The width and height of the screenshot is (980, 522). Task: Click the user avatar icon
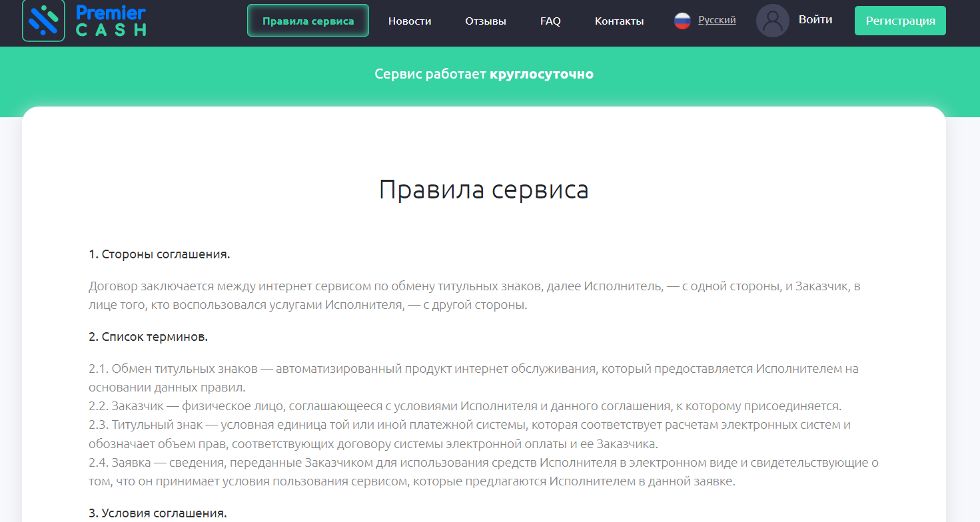[773, 21]
